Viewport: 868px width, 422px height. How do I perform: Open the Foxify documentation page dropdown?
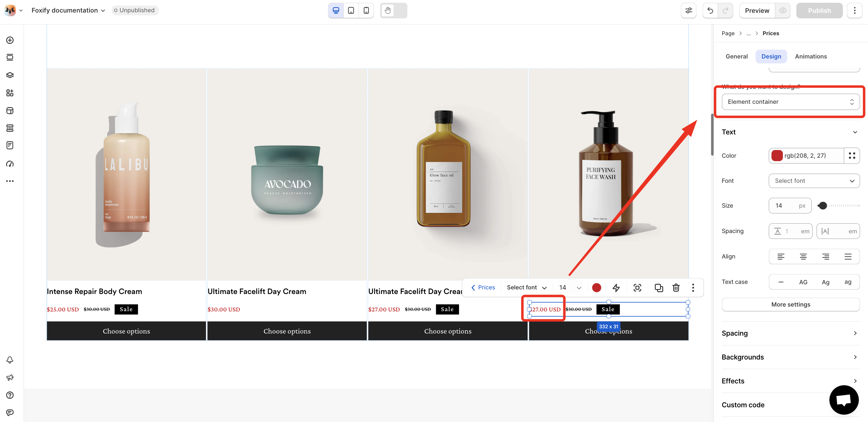point(68,10)
